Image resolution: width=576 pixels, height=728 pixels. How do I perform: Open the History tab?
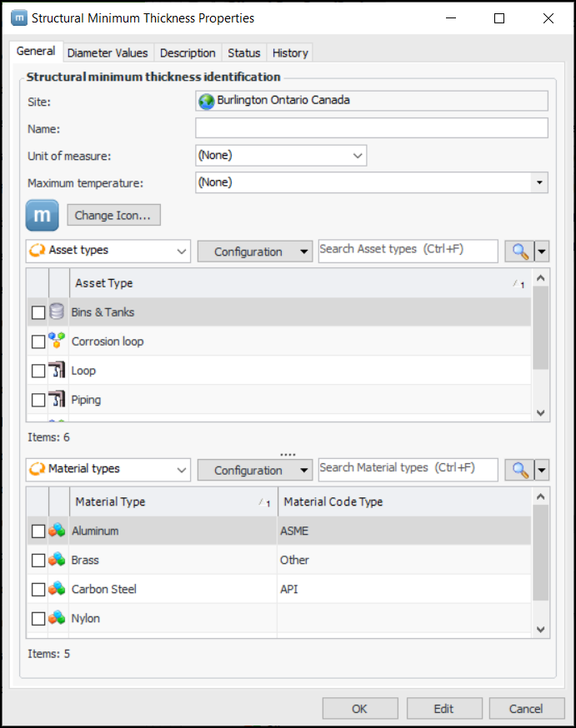[290, 52]
